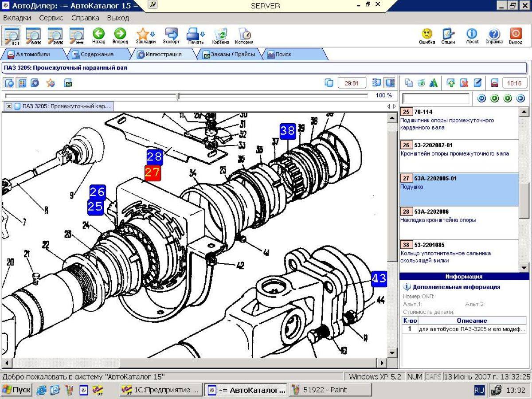Select the Иллюстрация tab
This screenshot has width=532, height=399.
pos(163,54)
